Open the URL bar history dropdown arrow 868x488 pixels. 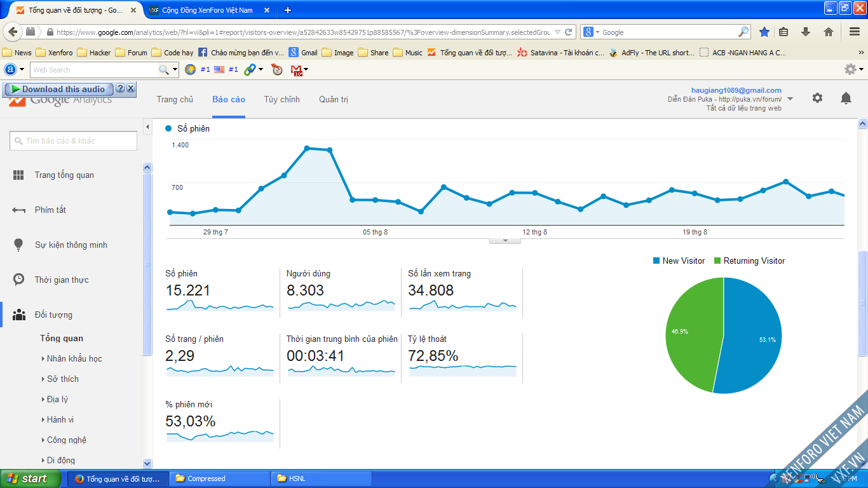(x=557, y=32)
